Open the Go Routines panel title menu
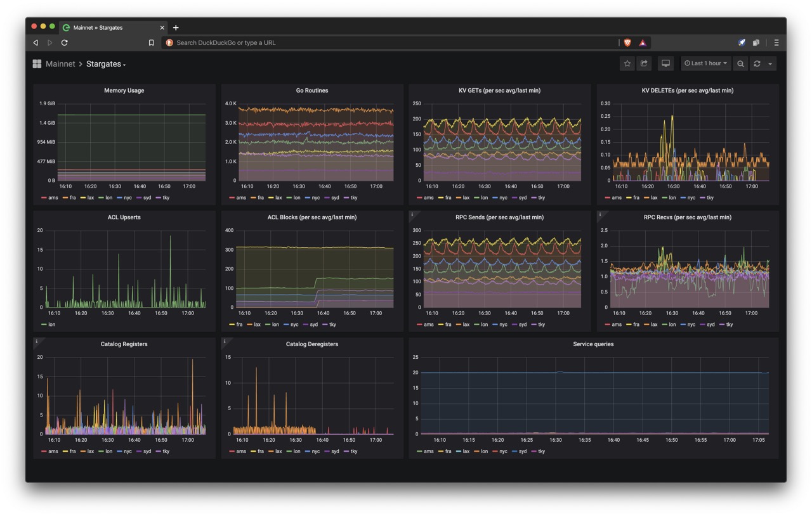The height and width of the screenshot is (516, 812). pyautogui.click(x=312, y=91)
